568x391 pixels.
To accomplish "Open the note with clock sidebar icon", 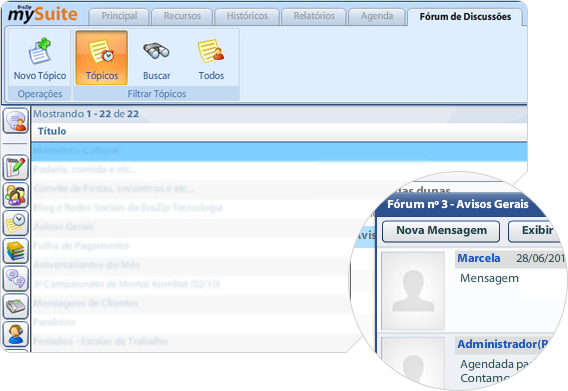I will click(15, 222).
